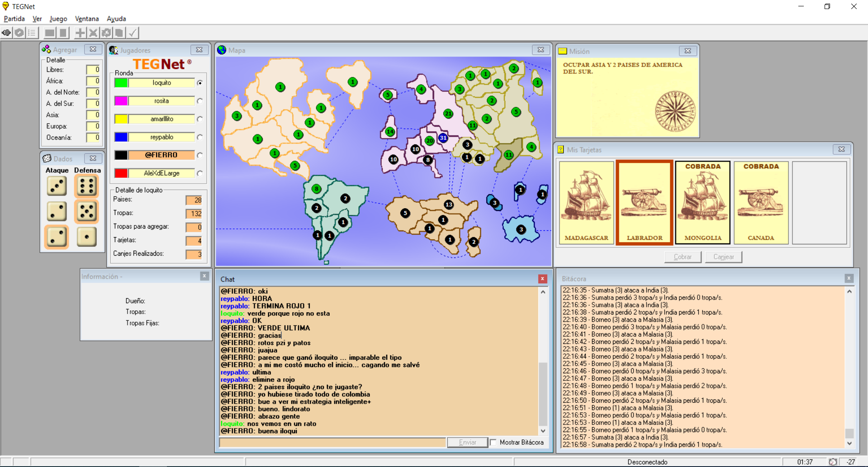Click the red color swatch for AleXdELarge
The image size is (868, 467).
(x=121, y=173)
